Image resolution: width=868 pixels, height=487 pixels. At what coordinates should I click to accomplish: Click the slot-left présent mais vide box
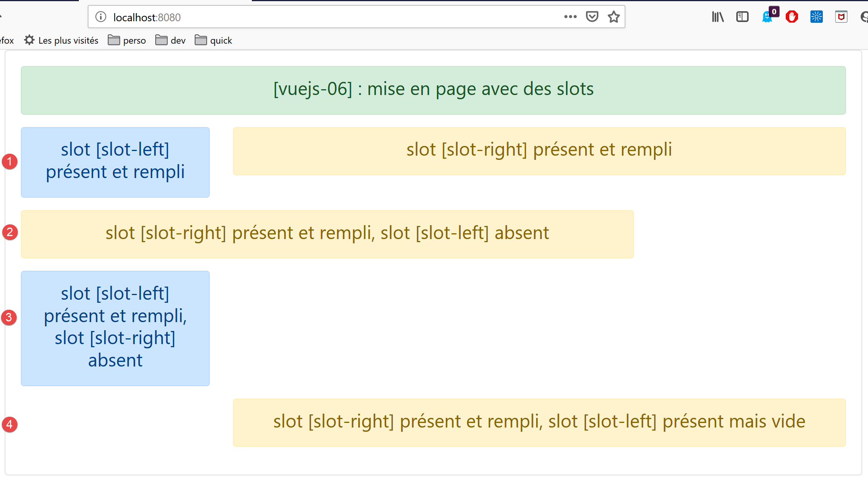click(539, 422)
